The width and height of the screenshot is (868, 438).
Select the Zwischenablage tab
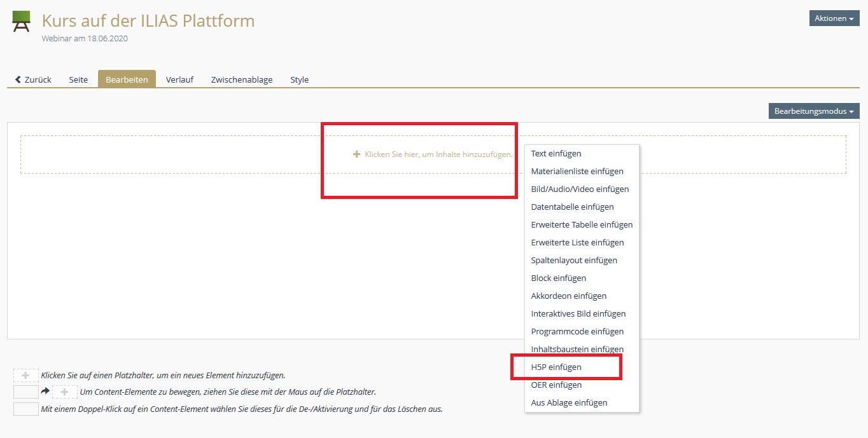click(242, 79)
